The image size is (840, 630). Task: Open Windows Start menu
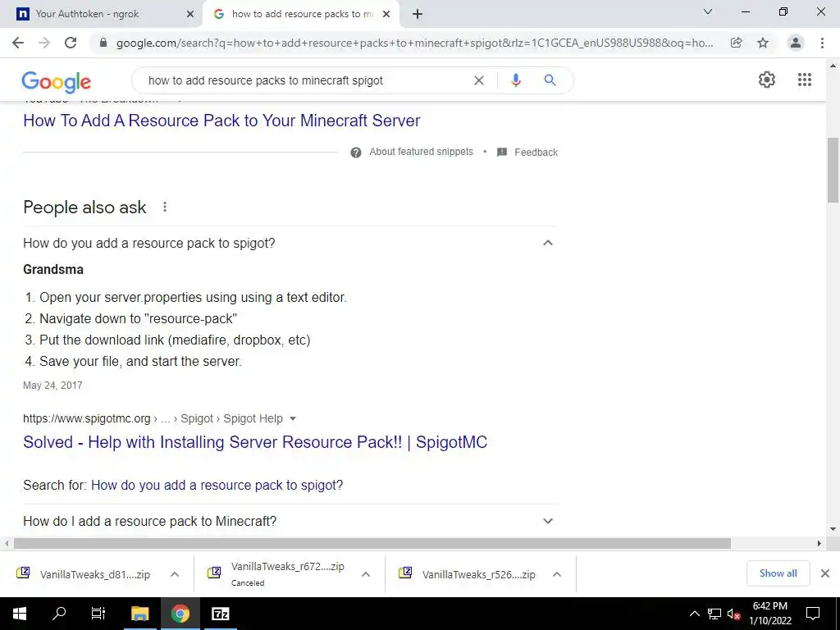(20, 614)
